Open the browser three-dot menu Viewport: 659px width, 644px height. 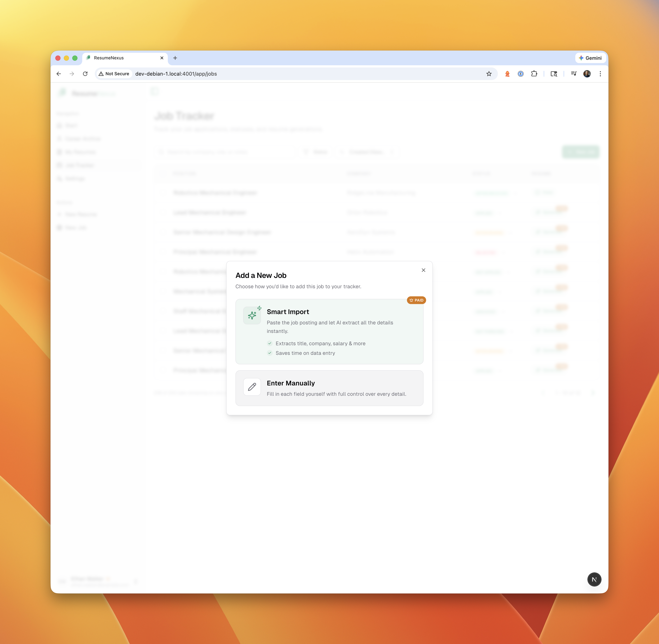tap(600, 74)
